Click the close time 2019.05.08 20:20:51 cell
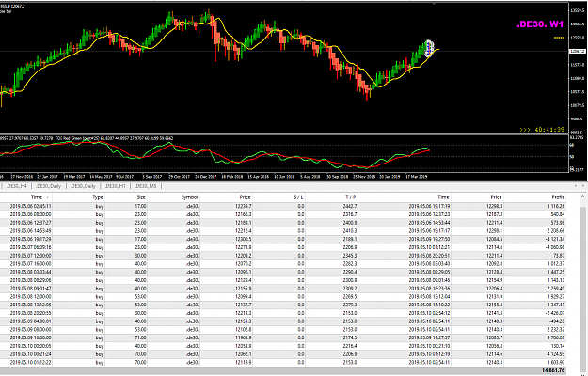Screen dimensions: 588x376 429,256
